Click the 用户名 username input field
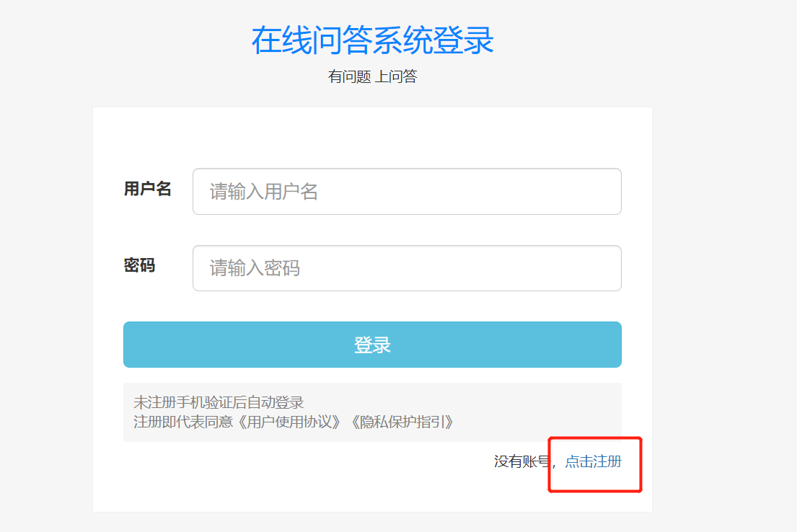The image size is (797, 532). pyautogui.click(x=407, y=192)
